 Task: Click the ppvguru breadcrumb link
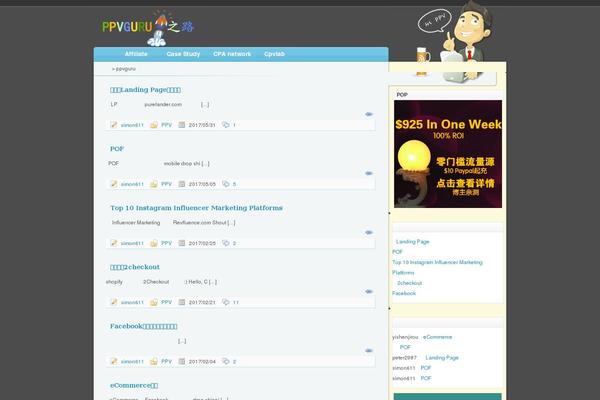[126, 69]
